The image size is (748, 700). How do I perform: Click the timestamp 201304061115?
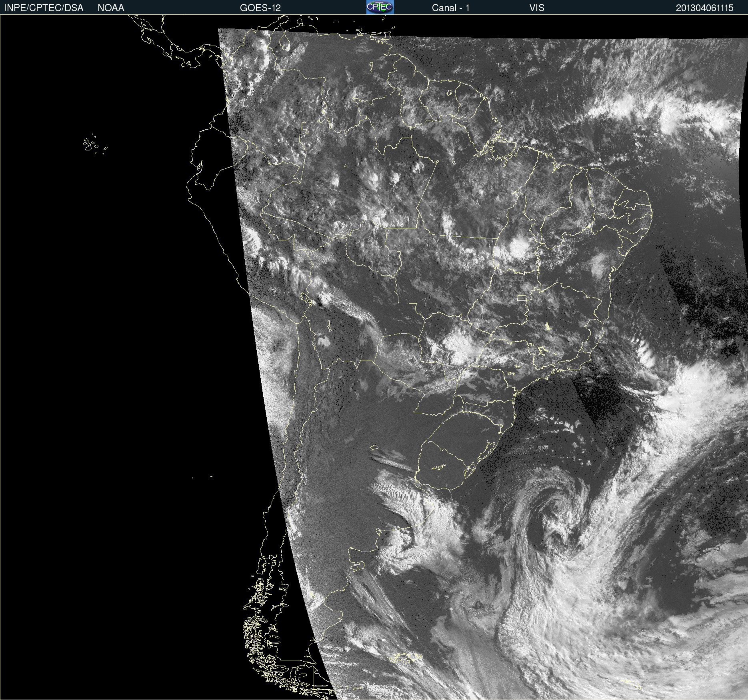pyautogui.click(x=704, y=8)
